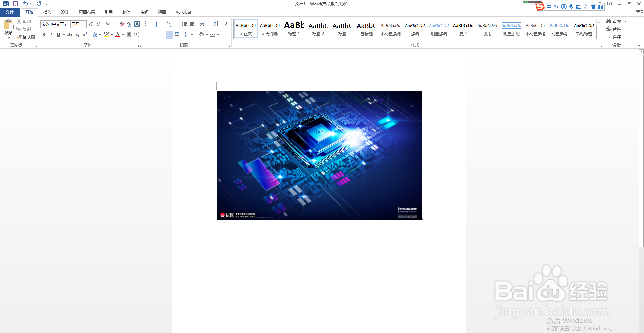Image resolution: width=644 pixels, height=333 pixels.
Task: Click the Distributed alignment icon
Action: (x=177, y=35)
